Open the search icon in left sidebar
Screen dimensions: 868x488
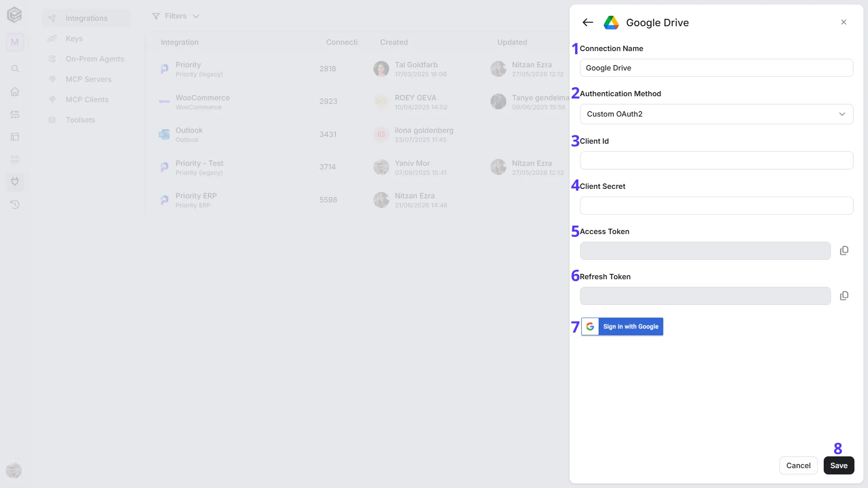pos(15,69)
